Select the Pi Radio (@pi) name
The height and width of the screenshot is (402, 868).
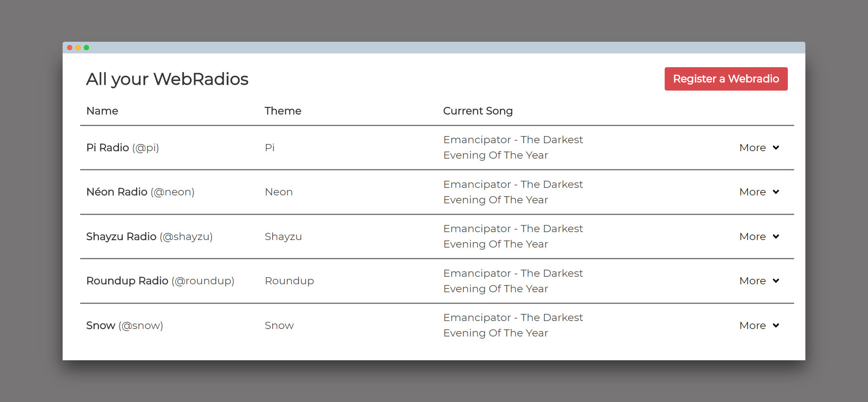tap(122, 148)
